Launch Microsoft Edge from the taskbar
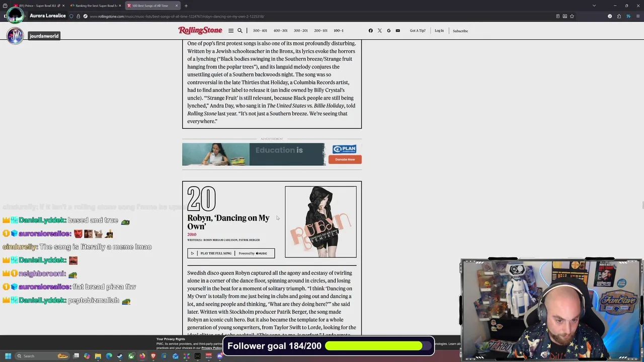The width and height of the screenshot is (644, 362). (x=109, y=356)
